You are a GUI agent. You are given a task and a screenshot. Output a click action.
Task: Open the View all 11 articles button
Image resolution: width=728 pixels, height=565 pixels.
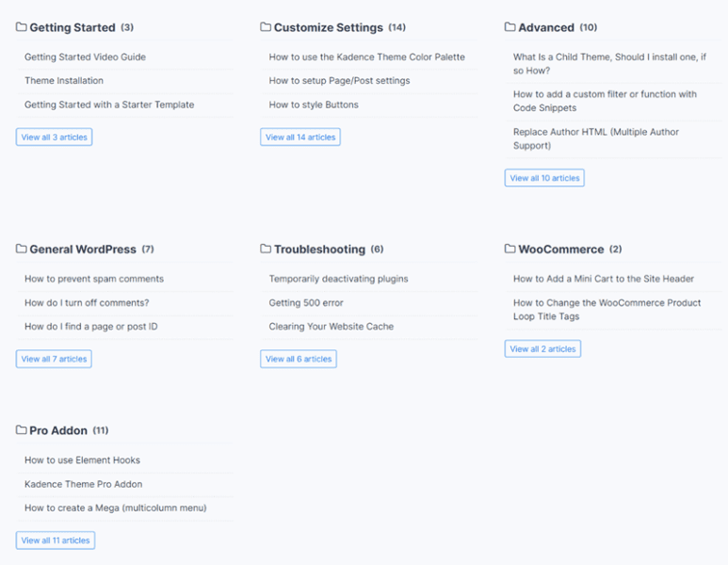(x=56, y=541)
